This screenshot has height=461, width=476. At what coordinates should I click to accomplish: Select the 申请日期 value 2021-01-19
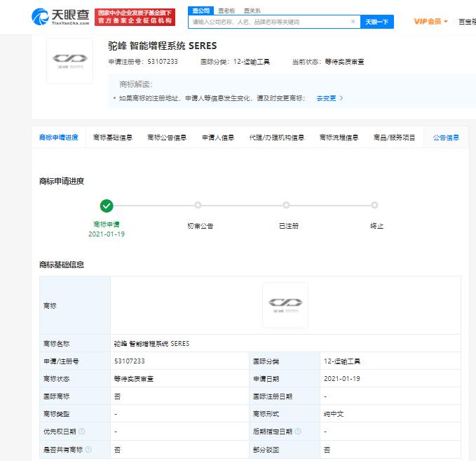coord(342,379)
